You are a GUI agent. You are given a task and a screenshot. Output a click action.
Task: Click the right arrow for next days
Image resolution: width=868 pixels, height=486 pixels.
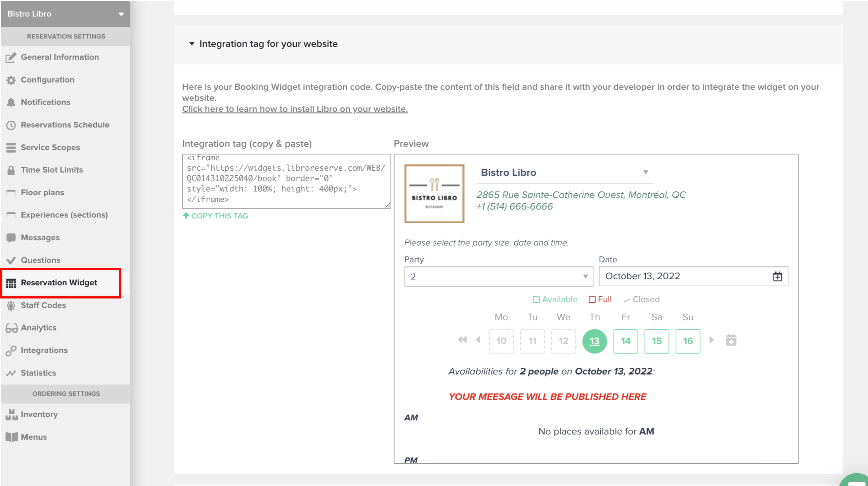click(x=711, y=340)
